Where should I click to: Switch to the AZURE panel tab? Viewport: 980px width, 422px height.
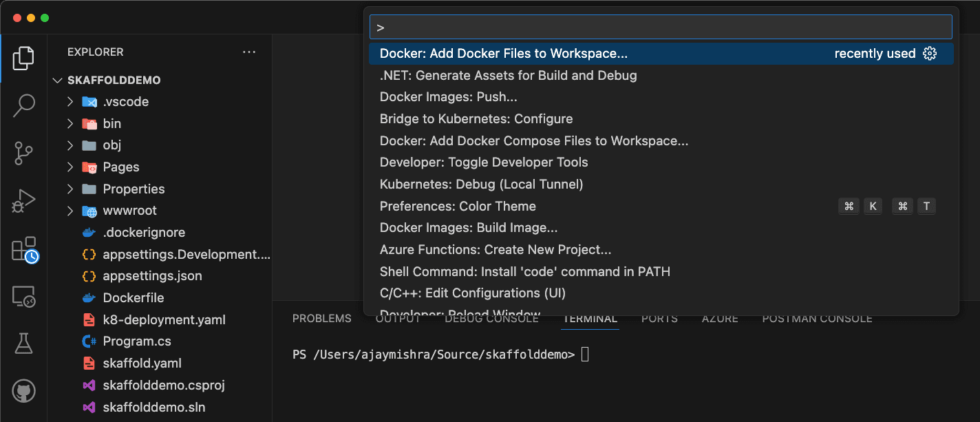click(x=720, y=319)
